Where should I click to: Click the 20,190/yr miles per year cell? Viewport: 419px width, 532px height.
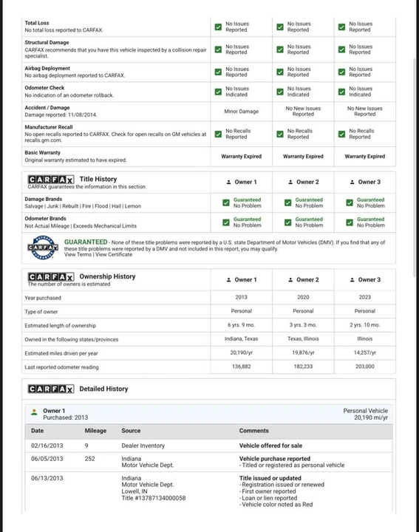tap(241, 353)
